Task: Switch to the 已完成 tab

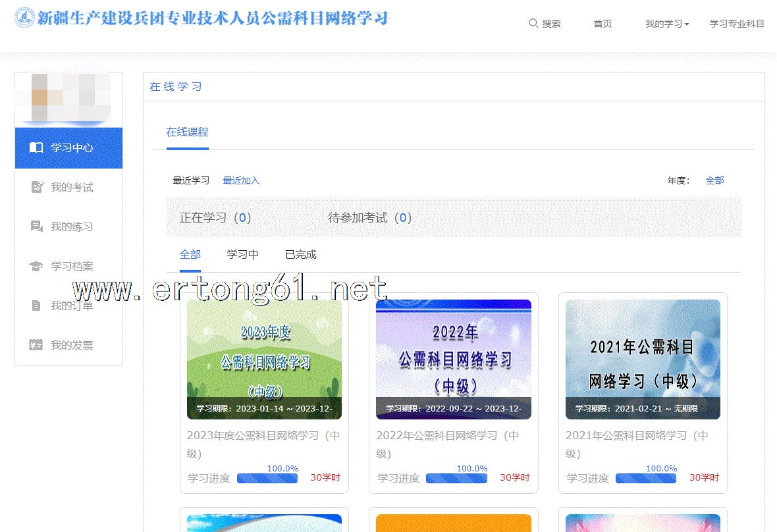Action: [x=300, y=254]
